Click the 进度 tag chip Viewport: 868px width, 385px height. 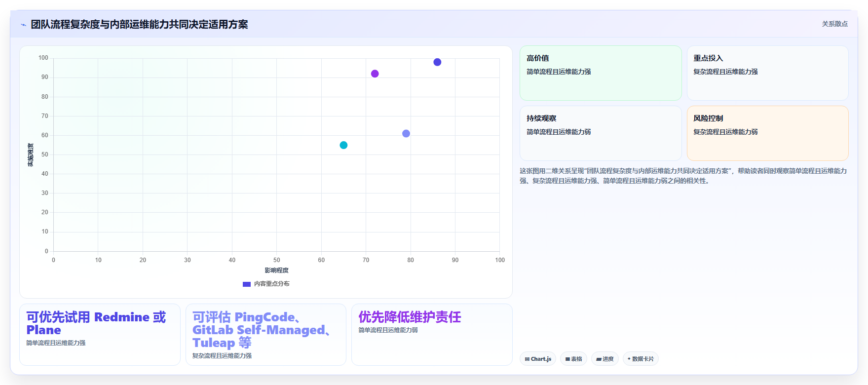tap(605, 359)
